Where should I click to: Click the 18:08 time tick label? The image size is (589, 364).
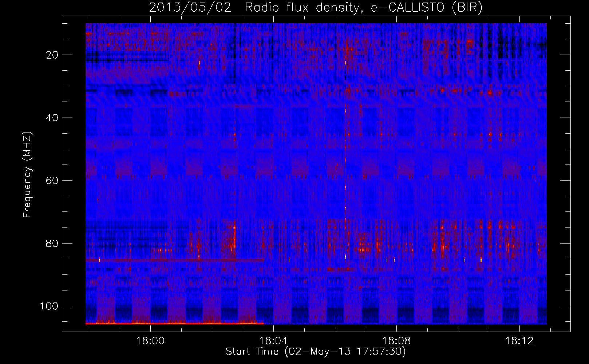(396, 341)
